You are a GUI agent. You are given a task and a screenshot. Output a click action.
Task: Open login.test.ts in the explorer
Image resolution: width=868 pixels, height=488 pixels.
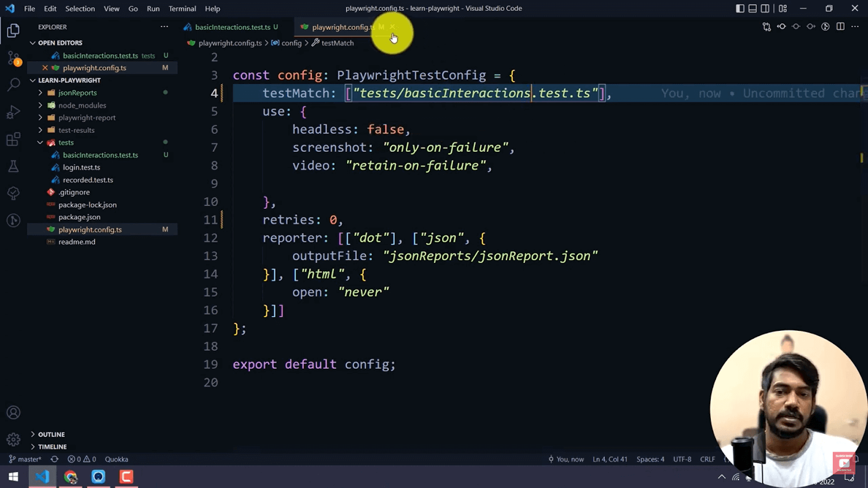tap(81, 168)
